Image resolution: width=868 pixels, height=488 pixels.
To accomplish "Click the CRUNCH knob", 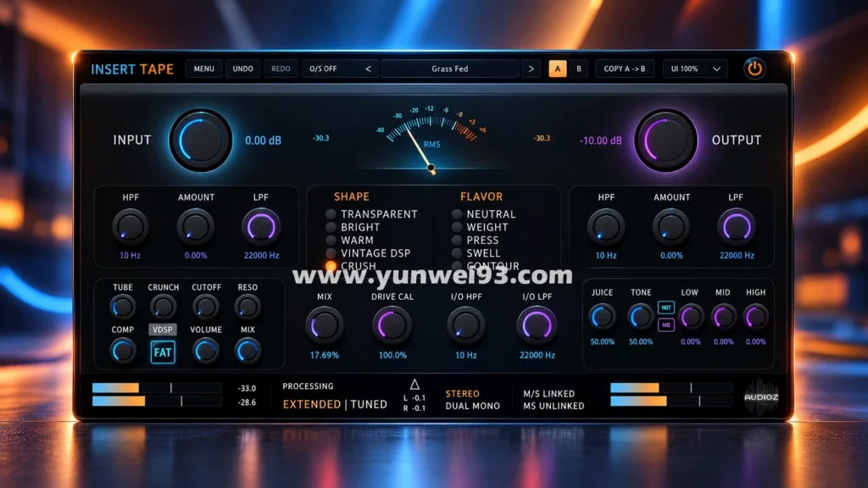I will pos(163,307).
